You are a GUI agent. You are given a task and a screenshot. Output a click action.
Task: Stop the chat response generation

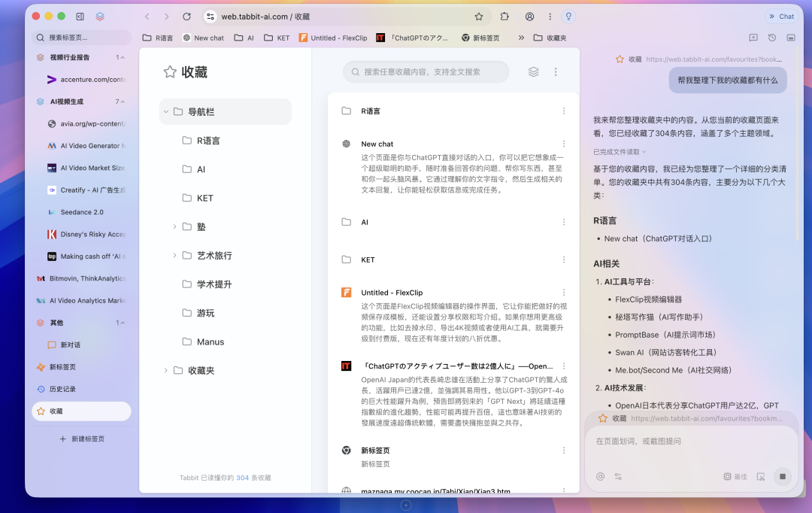pyautogui.click(x=783, y=476)
